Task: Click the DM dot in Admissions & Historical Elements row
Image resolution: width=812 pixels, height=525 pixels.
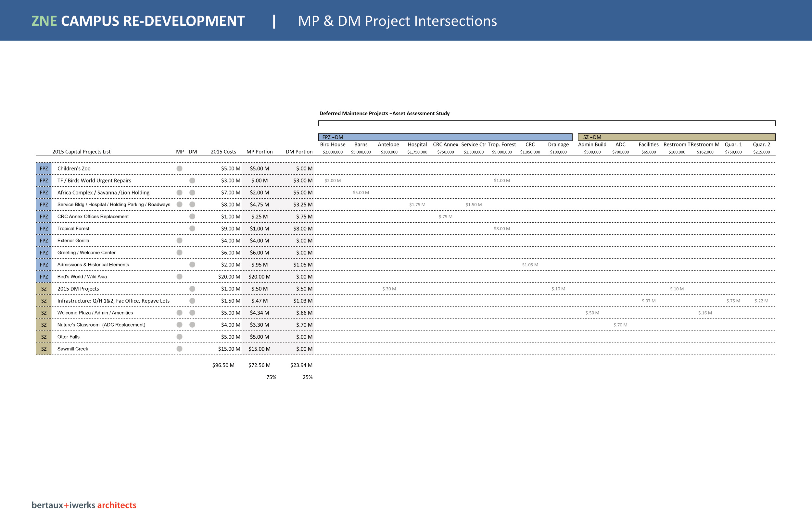Action: pyautogui.click(x=192, y=265)
